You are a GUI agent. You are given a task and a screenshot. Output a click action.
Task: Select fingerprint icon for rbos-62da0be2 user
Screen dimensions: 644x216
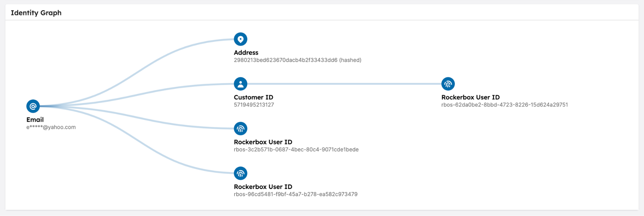pyautogui.click(x=448, y=84)
